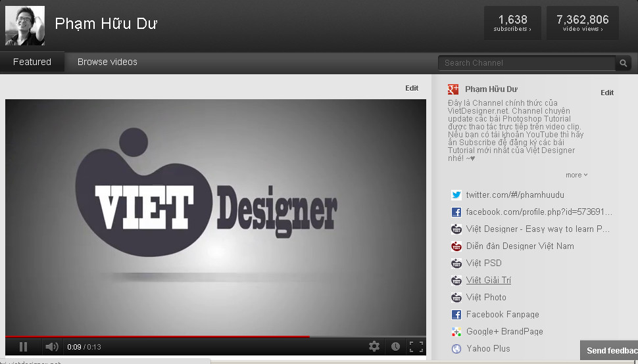Click the icon beside Việt PSD
Viewport: 638px width, 364px height.
456,263
